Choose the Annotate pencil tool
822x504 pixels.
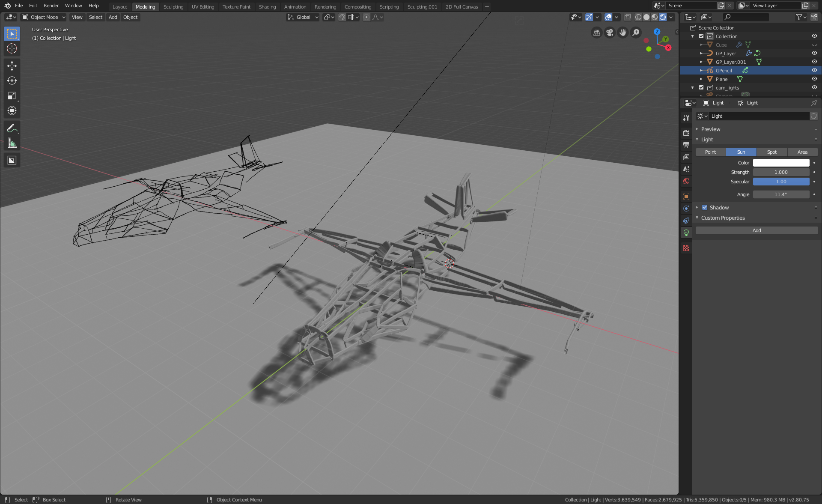click(x=12, y=128)
